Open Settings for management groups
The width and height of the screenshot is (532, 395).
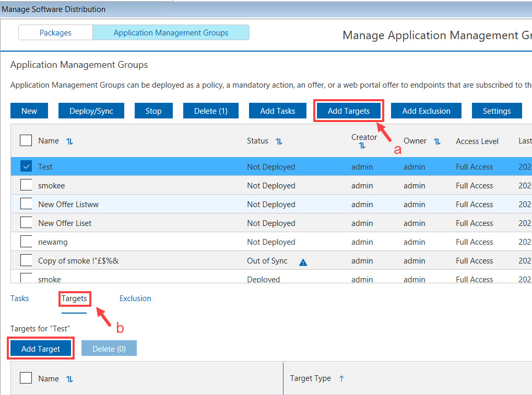coord(496,111)
